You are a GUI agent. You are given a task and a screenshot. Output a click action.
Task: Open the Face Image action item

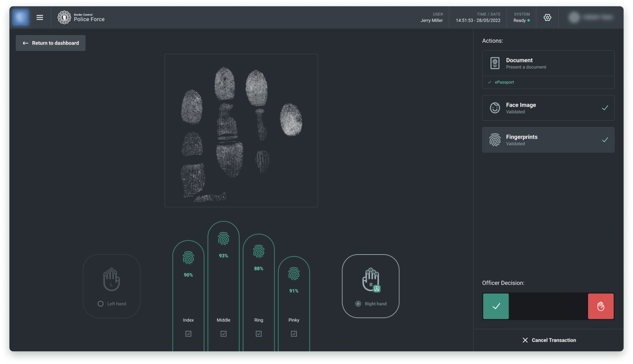point(548,108)
